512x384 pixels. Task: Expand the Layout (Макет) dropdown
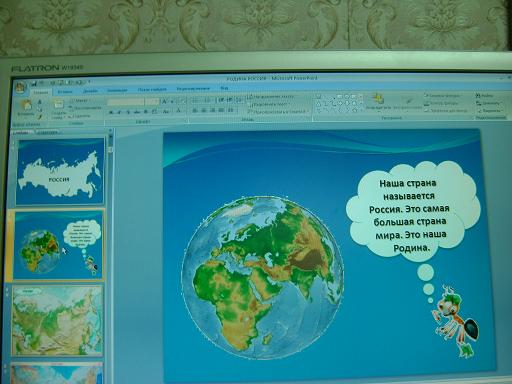click(79, 100)
